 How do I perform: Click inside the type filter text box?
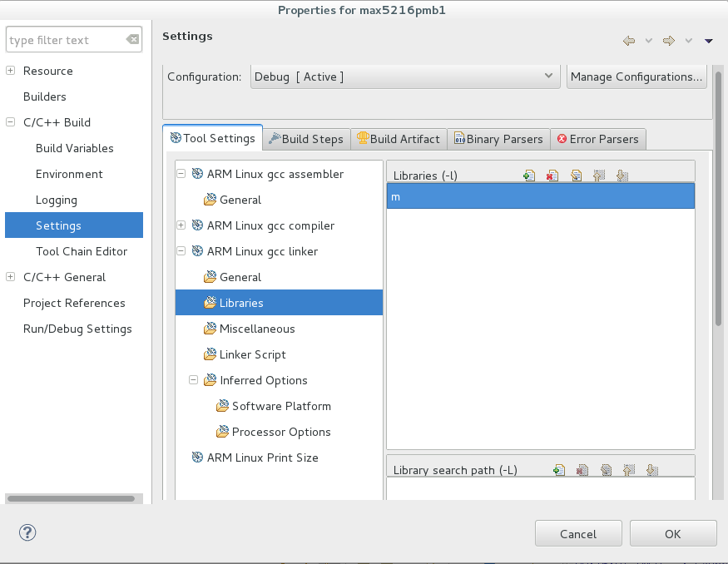pyautogui.click(x=67, y=39)
